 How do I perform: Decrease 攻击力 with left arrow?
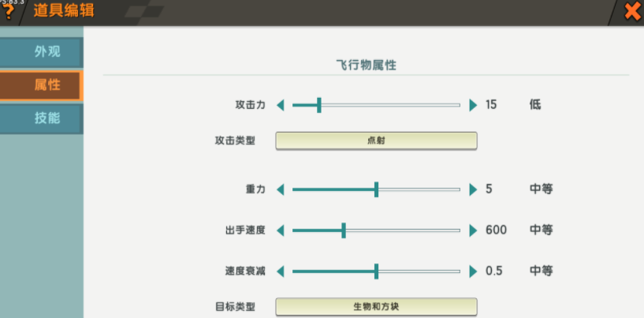click(280, 105)
